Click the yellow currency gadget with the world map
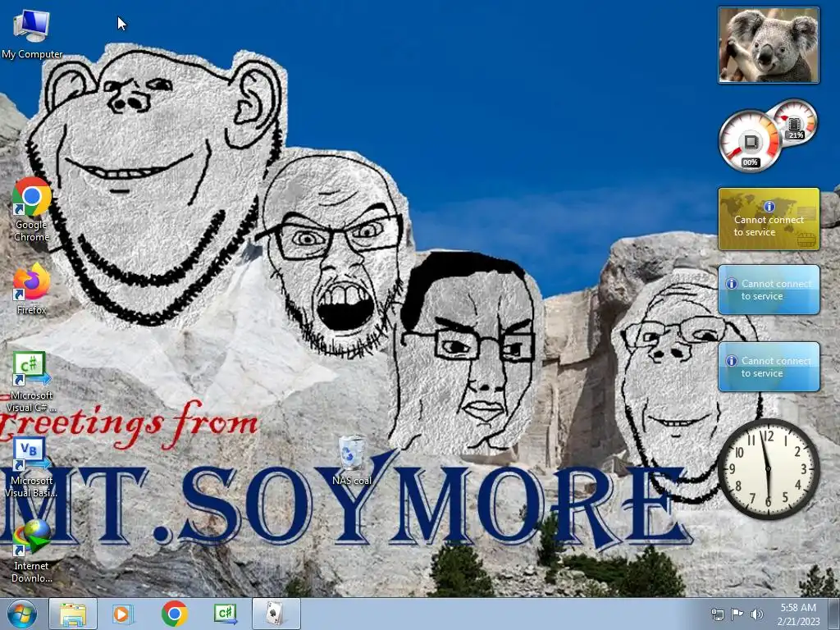 coord(769,218)
